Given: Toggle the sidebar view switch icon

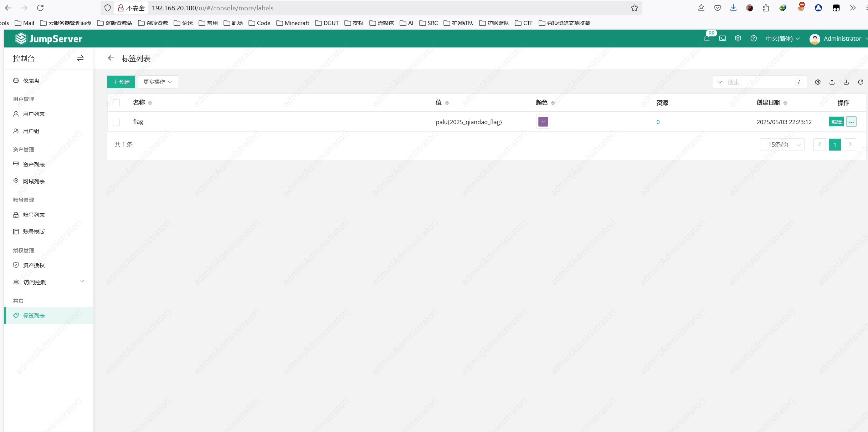Looking at the screenshot, I should [80, 58].
